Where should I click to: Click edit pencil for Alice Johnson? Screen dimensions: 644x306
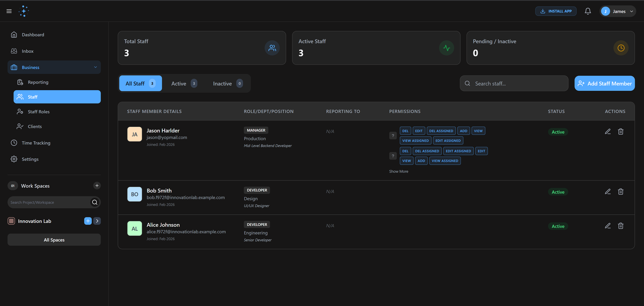click(608, 226)
